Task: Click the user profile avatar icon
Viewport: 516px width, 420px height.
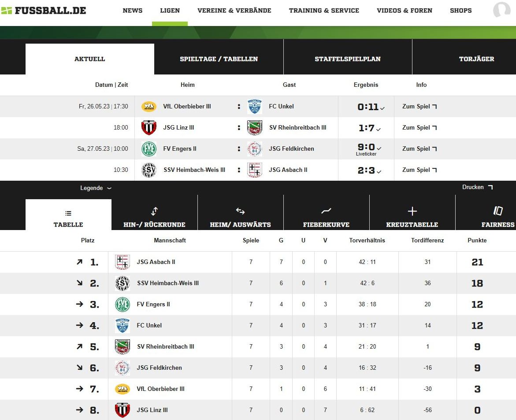Action: point(501,10)
